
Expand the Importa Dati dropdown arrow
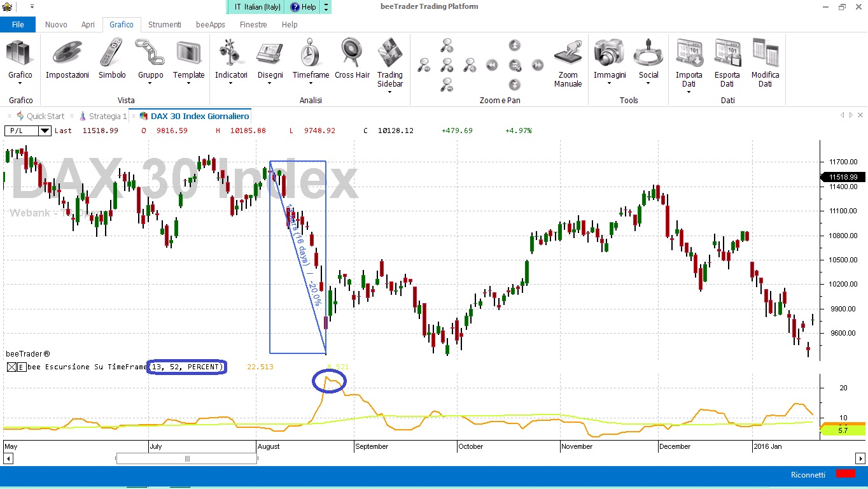click(x=689, y=92)
